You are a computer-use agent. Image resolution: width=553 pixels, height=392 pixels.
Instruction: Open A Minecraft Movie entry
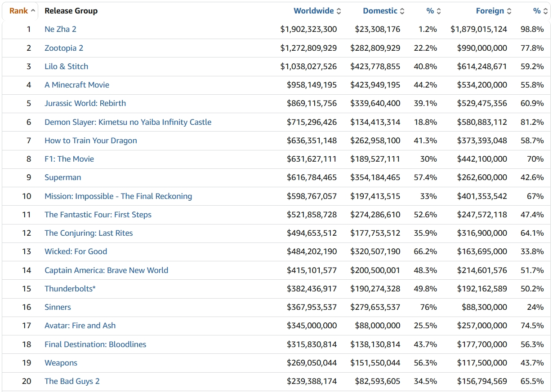click(76, 85)
